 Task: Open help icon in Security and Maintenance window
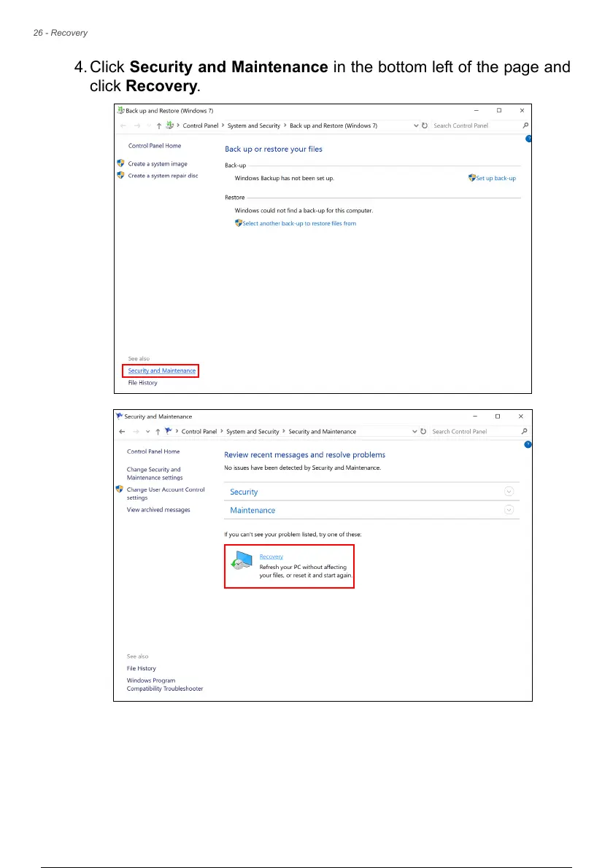(528, 444)
